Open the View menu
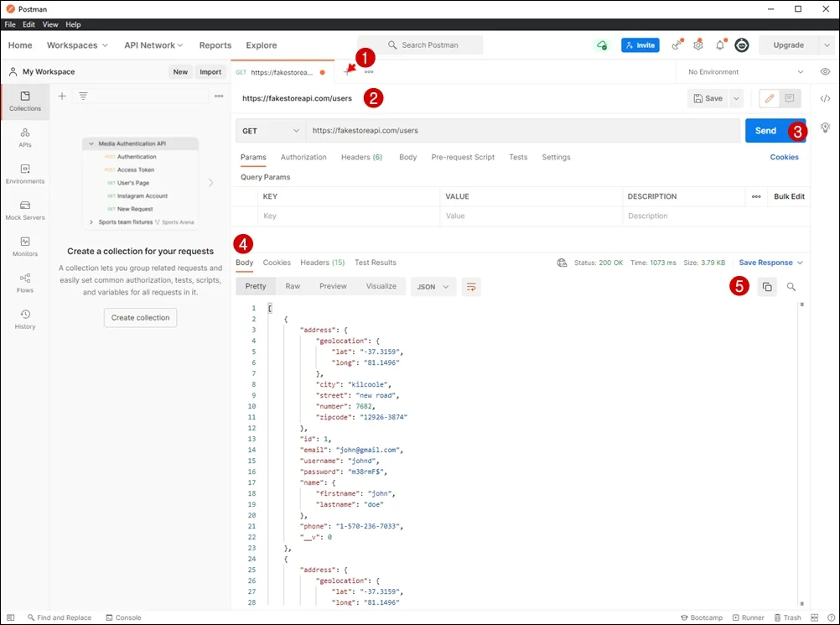 (x=50, y=25)
